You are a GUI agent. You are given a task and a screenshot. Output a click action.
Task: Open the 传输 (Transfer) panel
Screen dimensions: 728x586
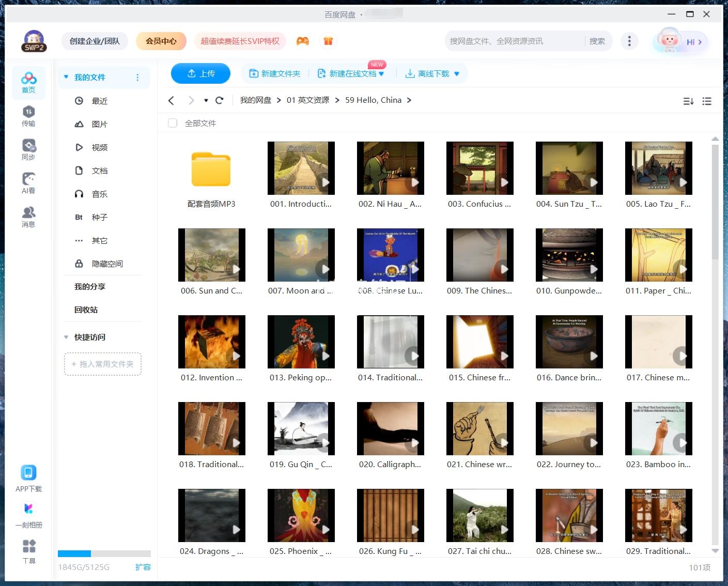coord(28,116)
